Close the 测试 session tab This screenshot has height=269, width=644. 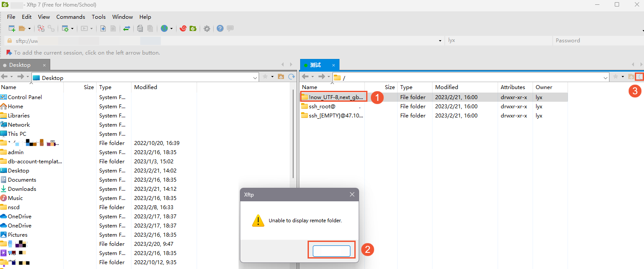(333, 65)
